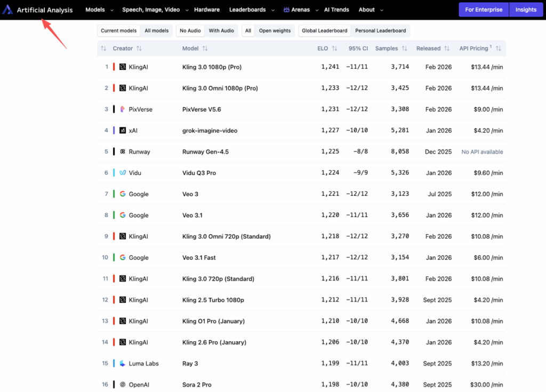Click the Runway logo icon
The width and height of the screenshot is (546, 392).
coord(123,151)
